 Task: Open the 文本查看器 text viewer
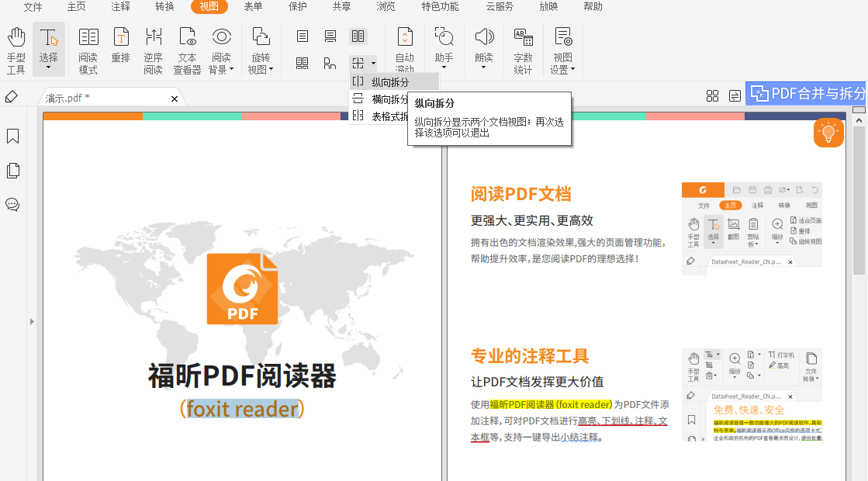click(x=187, y=49)
